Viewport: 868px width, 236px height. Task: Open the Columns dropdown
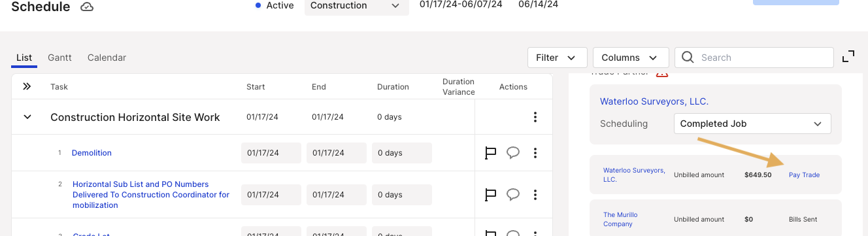[630, 58]
